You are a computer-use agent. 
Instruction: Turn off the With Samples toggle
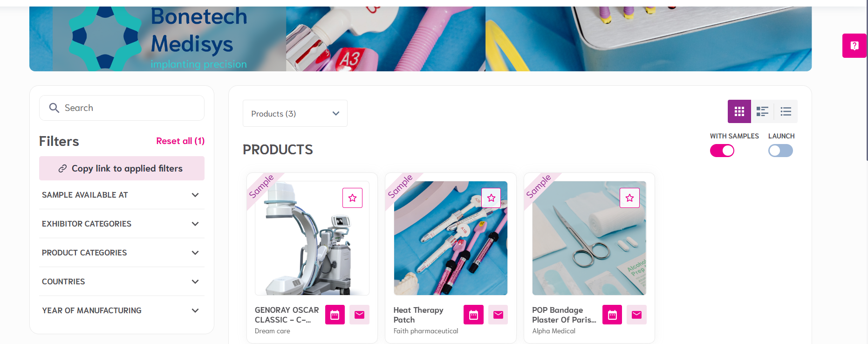click(722, 151)
